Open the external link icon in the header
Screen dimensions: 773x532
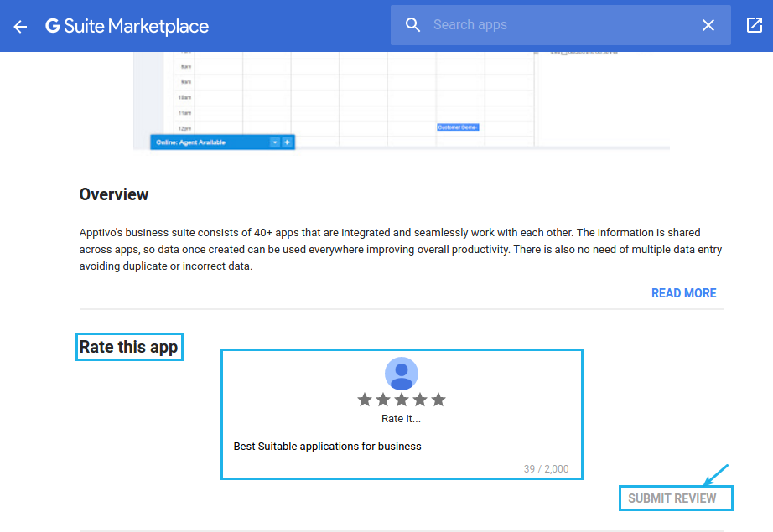pyautogui.click(x=754, y=26)
